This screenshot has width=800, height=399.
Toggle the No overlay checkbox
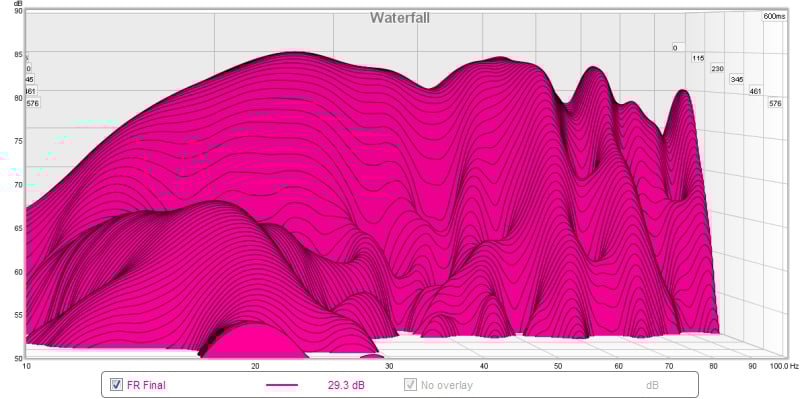click(410, 385)
